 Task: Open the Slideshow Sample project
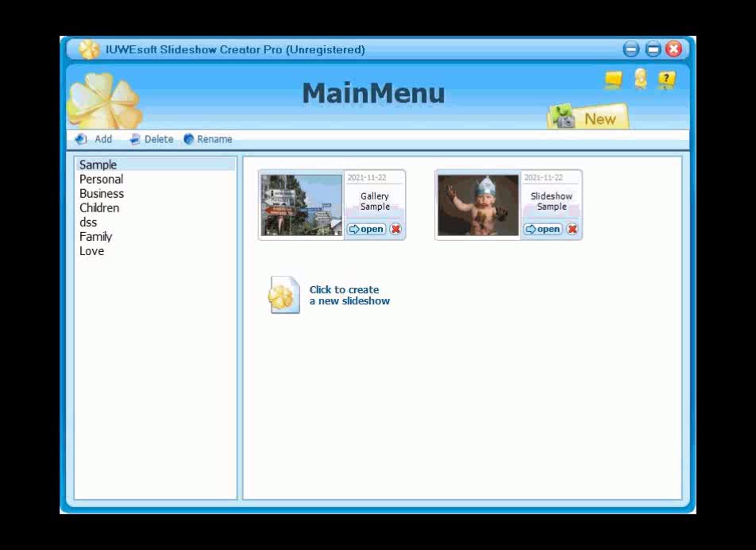pyautogui.click(x=543, y=229)
